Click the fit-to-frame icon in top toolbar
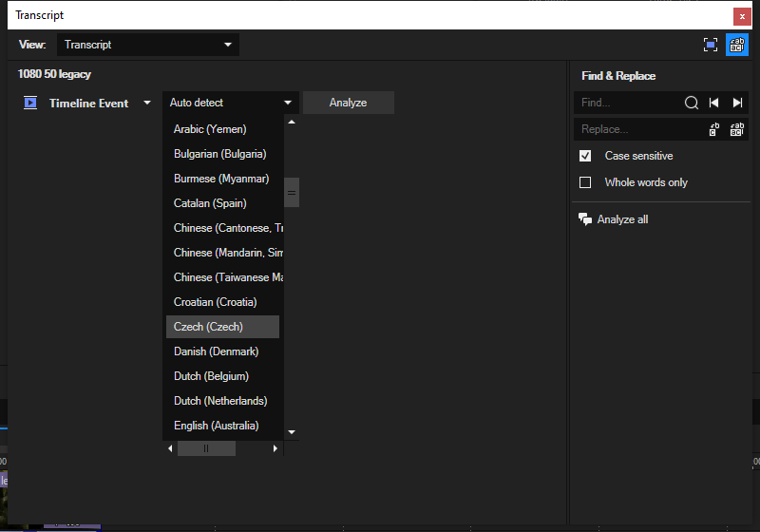The width and height of the screenshot is (760, 532). (x=710, y=45)
